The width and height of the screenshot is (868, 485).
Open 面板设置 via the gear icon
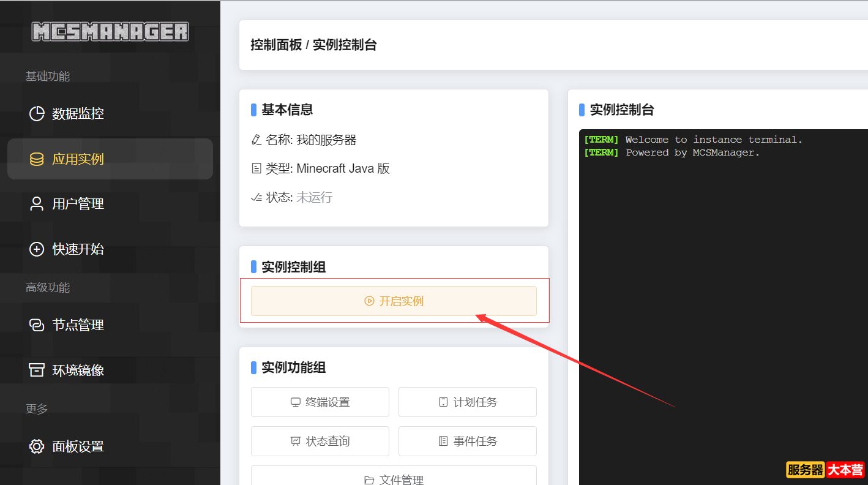pos(37,446)
